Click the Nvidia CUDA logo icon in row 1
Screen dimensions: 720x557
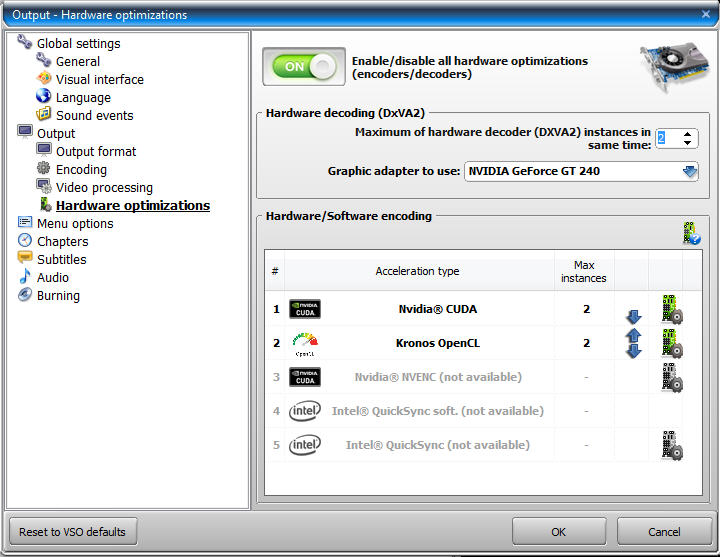click(x=305, y=309)
